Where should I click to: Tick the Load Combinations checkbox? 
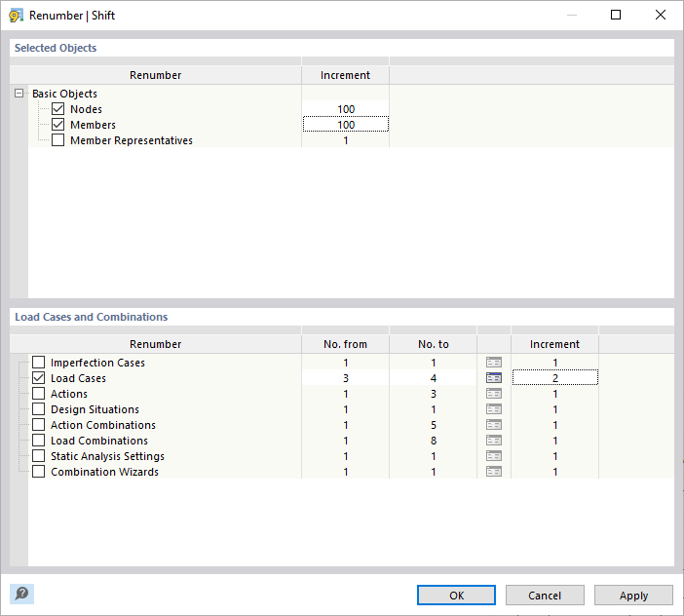pyautogui.click(x=39, y=441)
